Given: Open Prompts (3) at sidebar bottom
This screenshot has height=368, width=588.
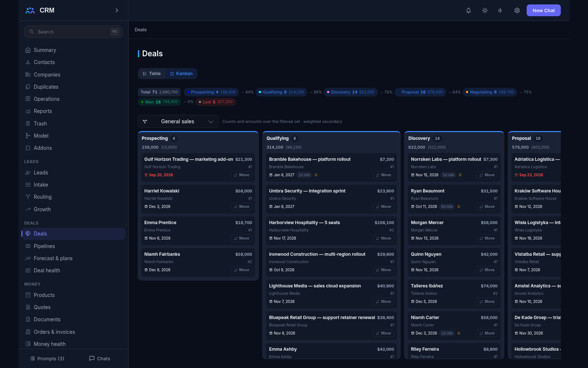Looking at the screenshot, I should [47, 358].
